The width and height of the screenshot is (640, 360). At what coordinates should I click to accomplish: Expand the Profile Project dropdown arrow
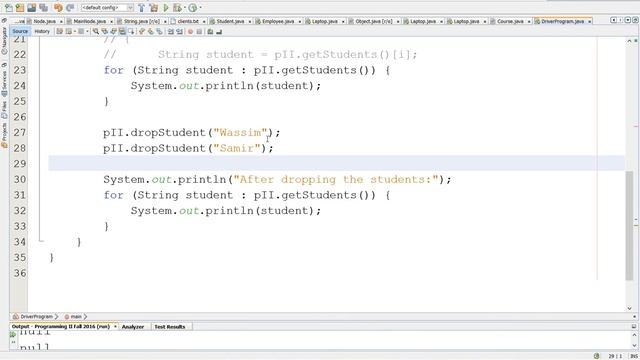200,8
